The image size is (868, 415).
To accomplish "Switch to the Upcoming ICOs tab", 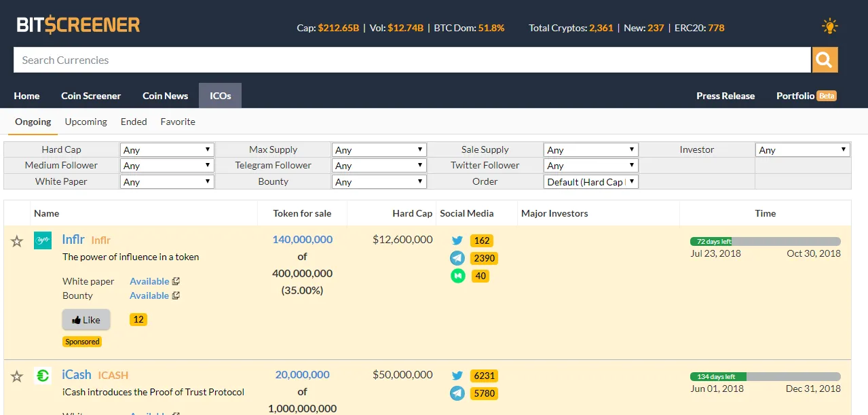I will [x=86, y=122].
